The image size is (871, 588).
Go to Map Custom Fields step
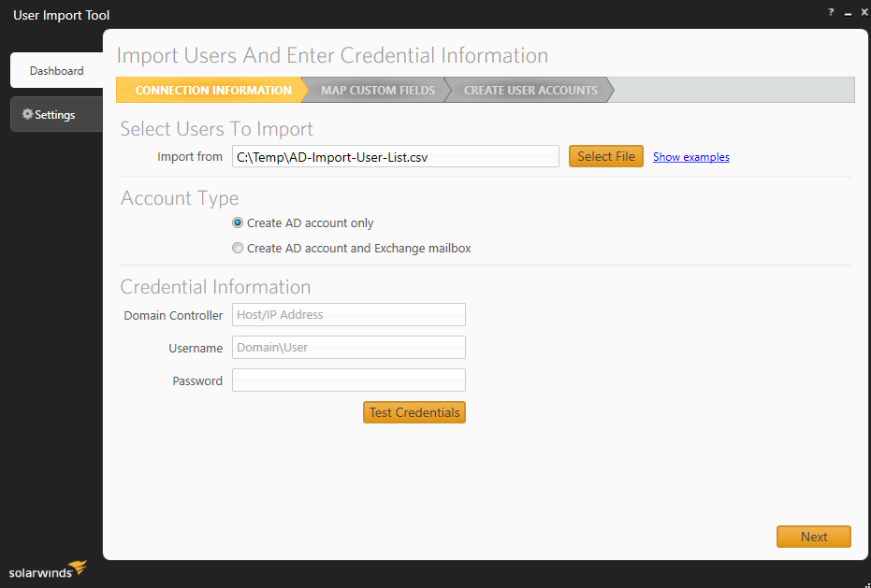pos(378,90)
